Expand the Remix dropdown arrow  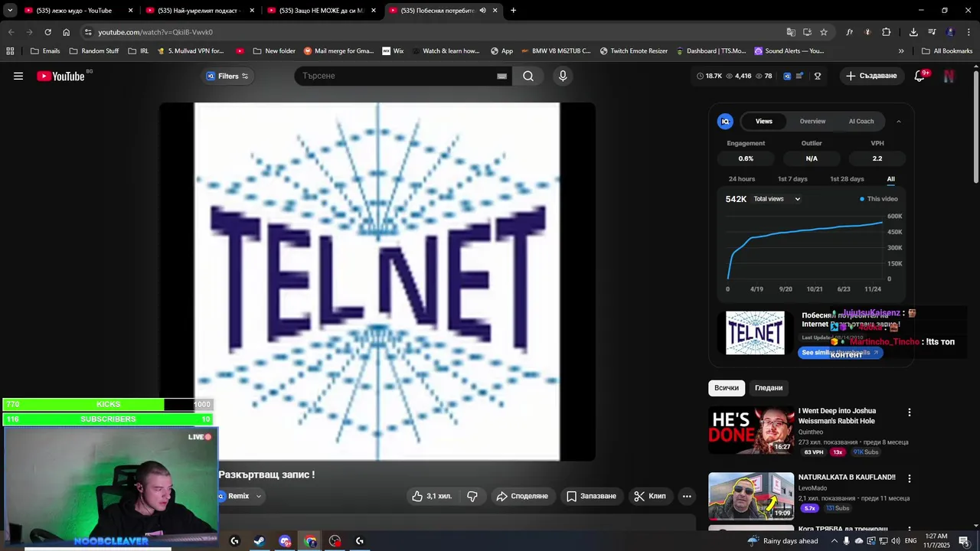point(258,496)
